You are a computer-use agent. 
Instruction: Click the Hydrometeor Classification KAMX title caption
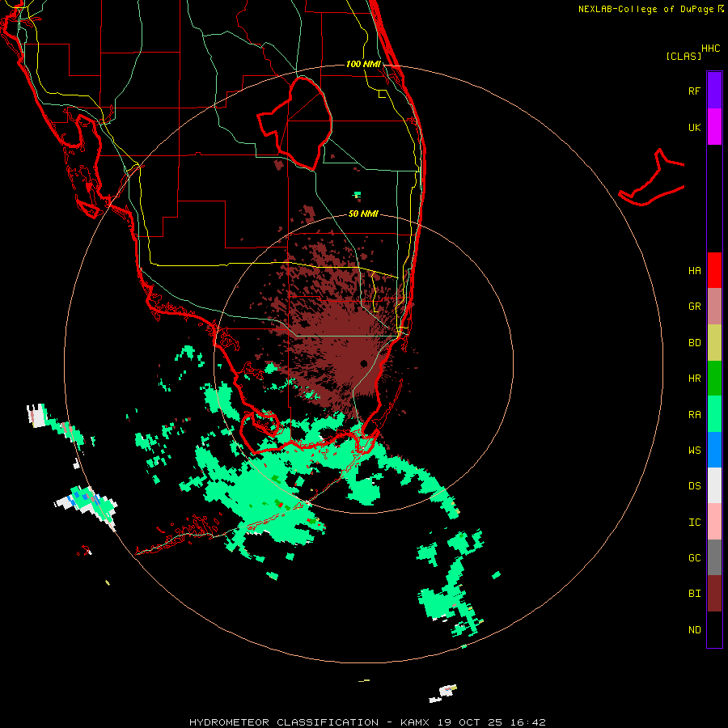(x=367, y=722)
